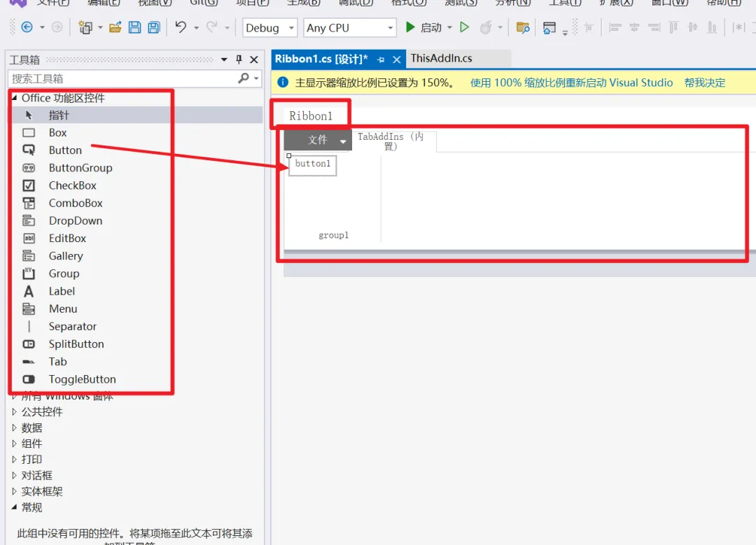Viewport: 756px width, 545px height.
Task: Open the toolbox window options dropdown arrow
Action: point(224,59)
